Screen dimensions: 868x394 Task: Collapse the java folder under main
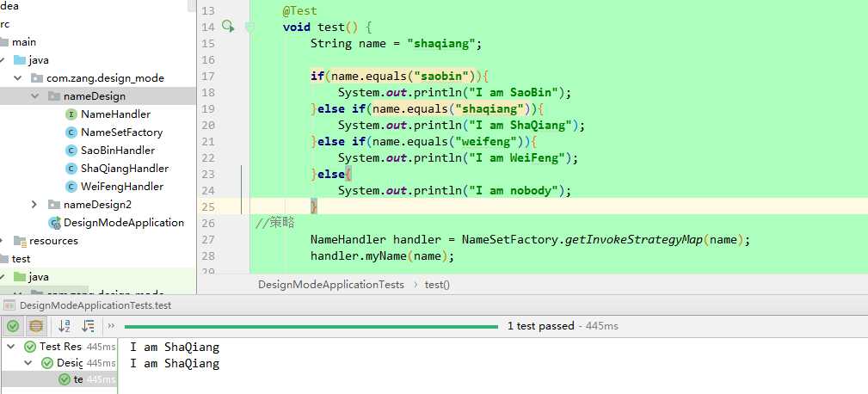click(x=3, y=59)
